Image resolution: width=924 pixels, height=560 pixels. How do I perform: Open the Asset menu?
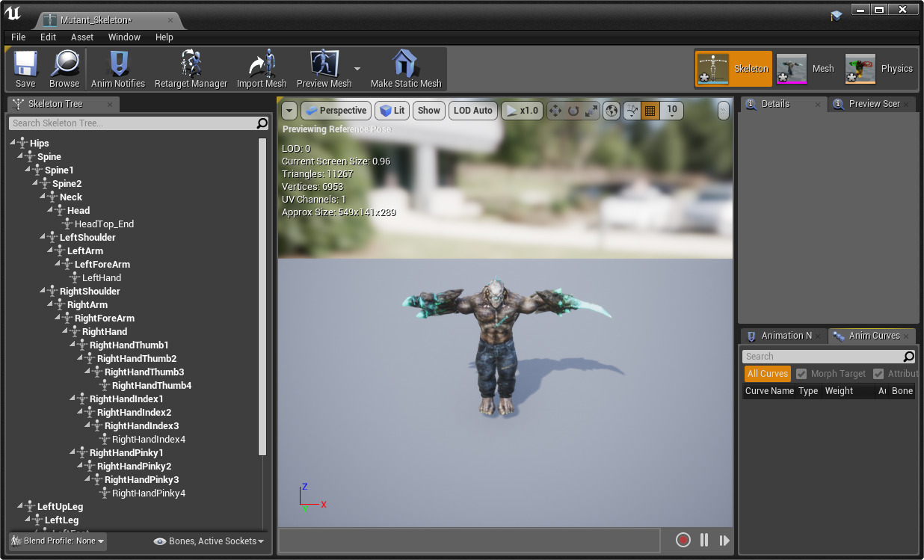tap(82, 37)
